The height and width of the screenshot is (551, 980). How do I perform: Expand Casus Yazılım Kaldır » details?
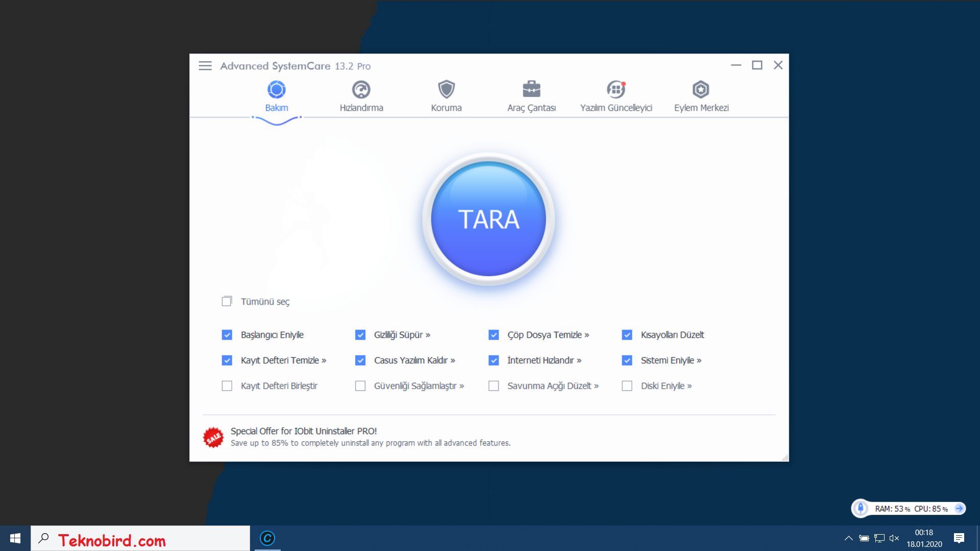[453, 361]
